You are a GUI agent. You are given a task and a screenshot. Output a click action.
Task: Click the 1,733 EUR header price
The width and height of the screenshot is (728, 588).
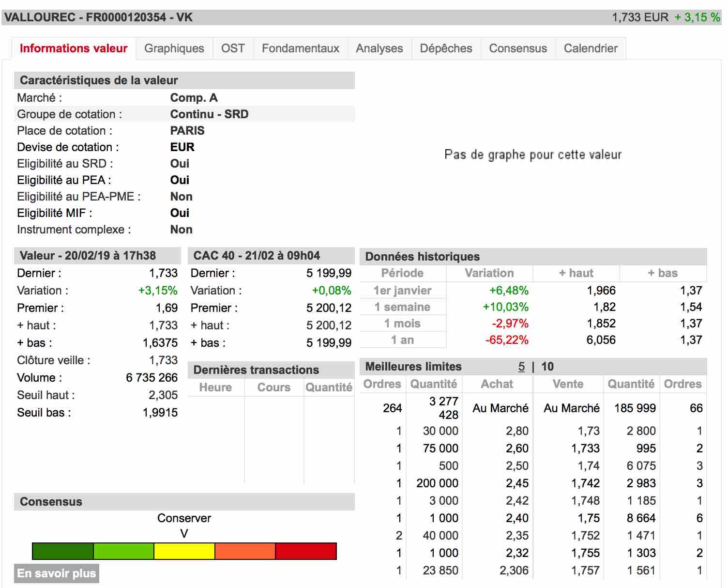(x=640, y=17)
